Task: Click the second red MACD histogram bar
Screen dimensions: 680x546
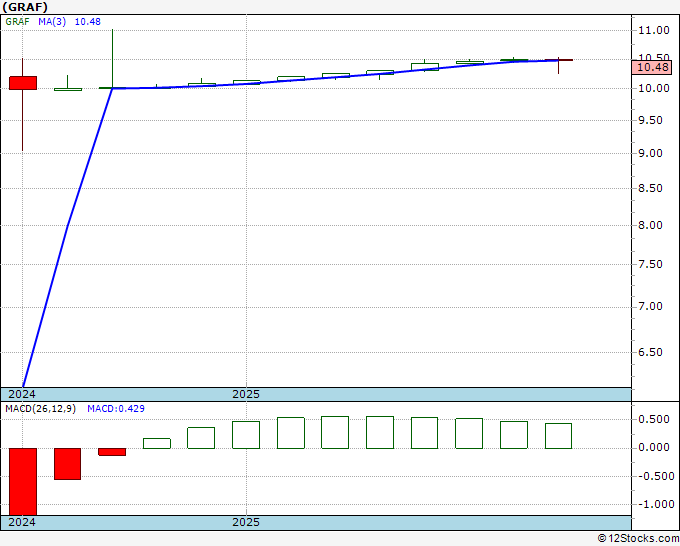Action: point(67,464)
